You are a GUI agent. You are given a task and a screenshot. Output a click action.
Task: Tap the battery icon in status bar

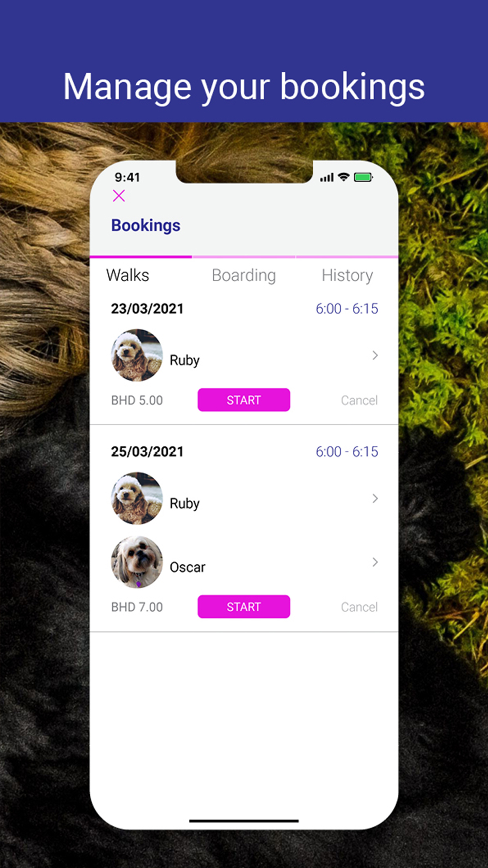click(364, 177)
